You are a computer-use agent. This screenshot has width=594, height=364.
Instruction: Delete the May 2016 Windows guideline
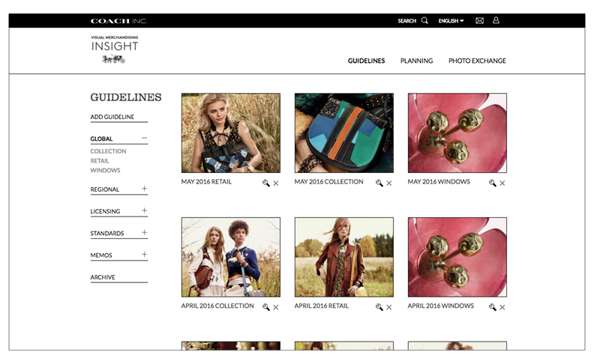[502, 183]
